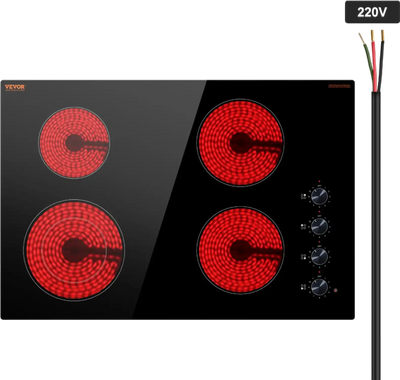Click the second control knob from top
This screenshot has width=400, height=380.
(x=319, y=226)
